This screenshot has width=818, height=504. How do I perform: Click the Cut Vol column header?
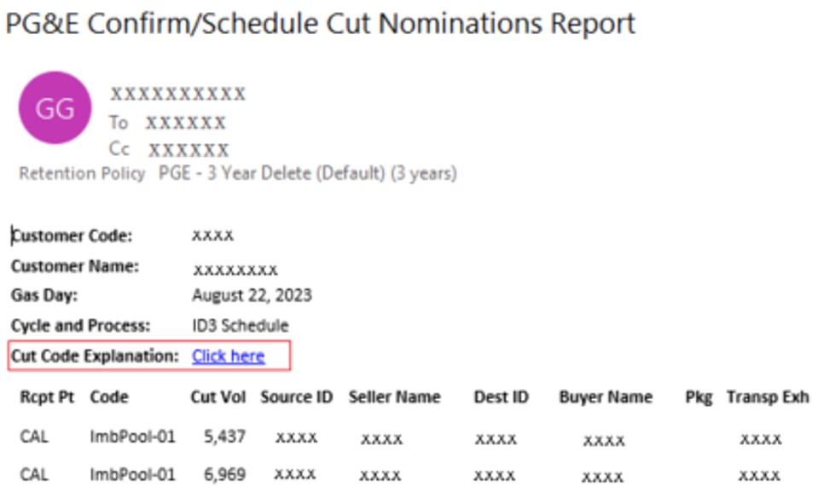tap(218, 397)
